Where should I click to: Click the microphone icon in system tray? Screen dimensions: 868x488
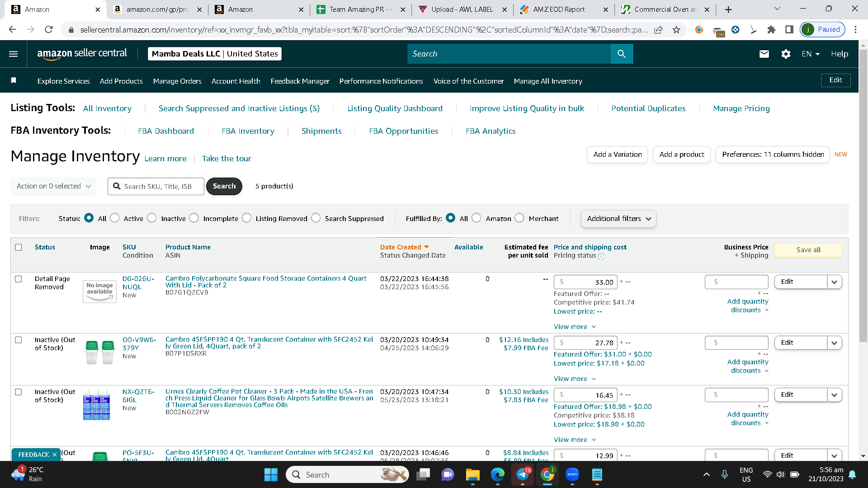[724, 474]
